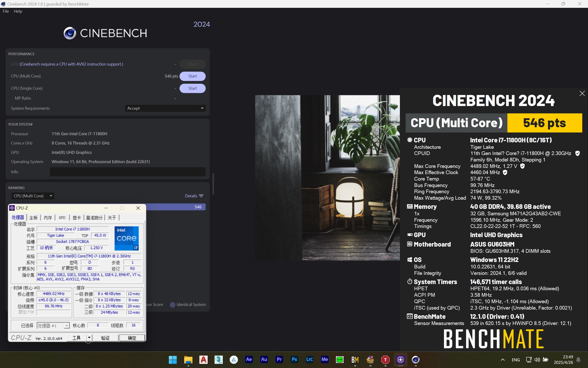
Task: Start the CPU Single Core benchmark
Action: pyautogui.click(x=192, y=88)
